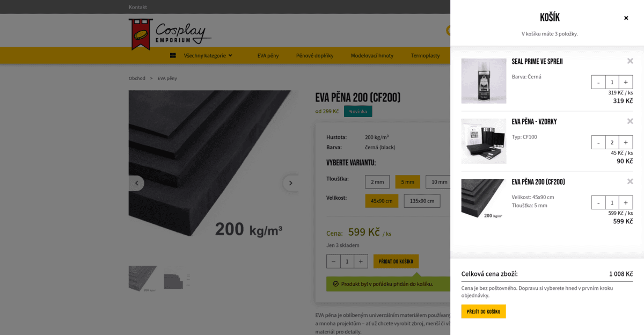This screenshot has width=644, height=335.
Task: Open EVA pěny menu item
Action: coord(268,55)
